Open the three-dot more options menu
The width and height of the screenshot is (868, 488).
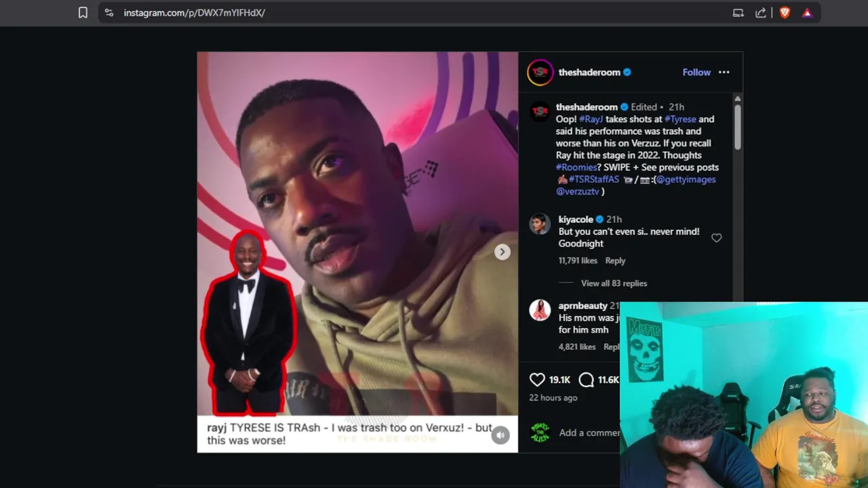(x=724, y=73)
